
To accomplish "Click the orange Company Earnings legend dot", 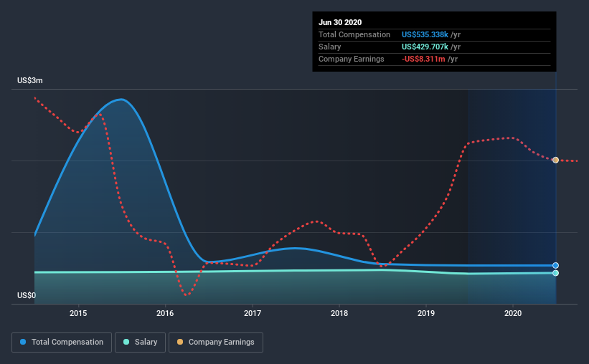I will click(180, 342).
